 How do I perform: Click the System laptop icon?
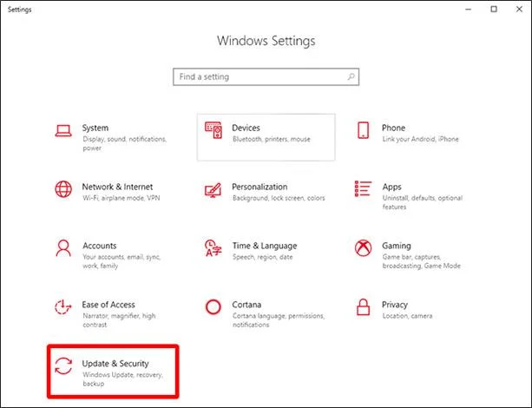63,131
